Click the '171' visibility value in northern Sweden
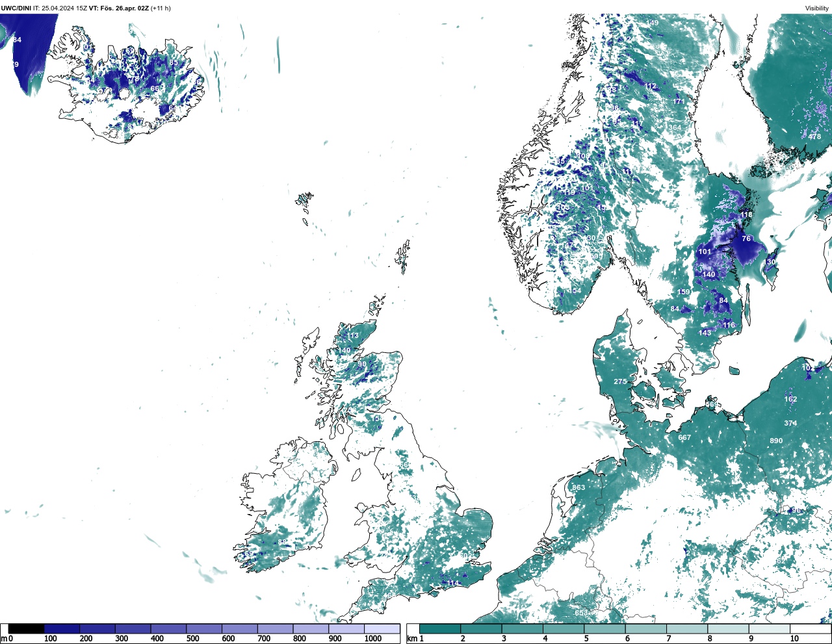832x644 pixels. (x=679, y=101)
